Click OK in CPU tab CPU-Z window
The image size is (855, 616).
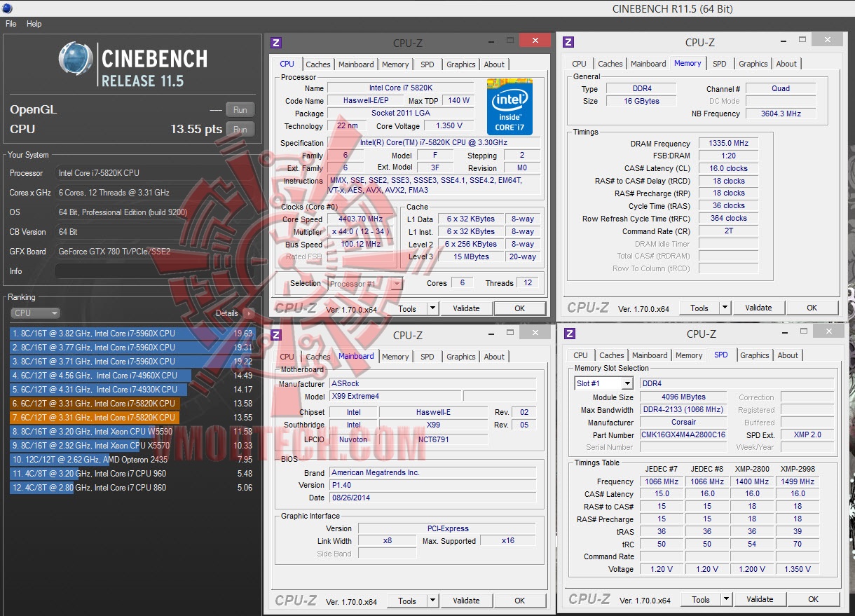tap(519, 308)
